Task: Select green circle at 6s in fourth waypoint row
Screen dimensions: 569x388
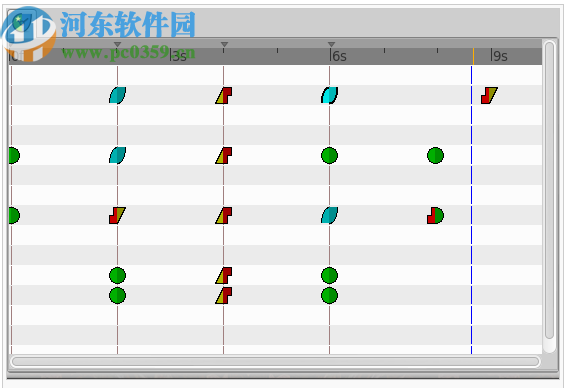Action: coord(329,275)
